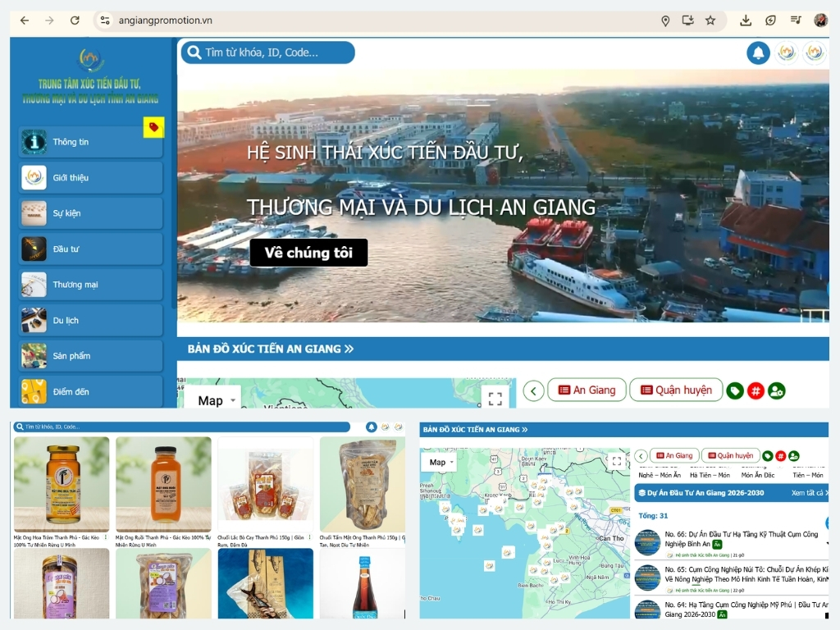Image resolution: width=840 pixels, height=630 pixels.
Task: Click the back chevron left of upper An Giang button
Action: click(x=534, y=390)
